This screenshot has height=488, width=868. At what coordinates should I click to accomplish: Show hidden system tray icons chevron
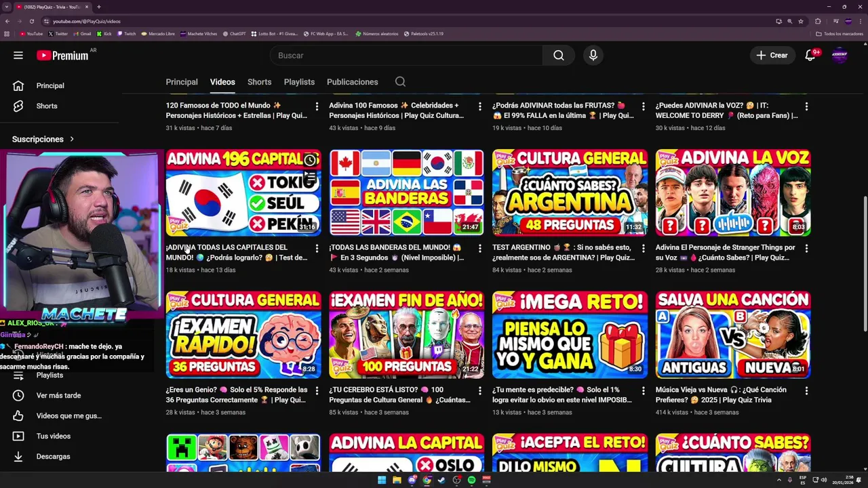780,480
